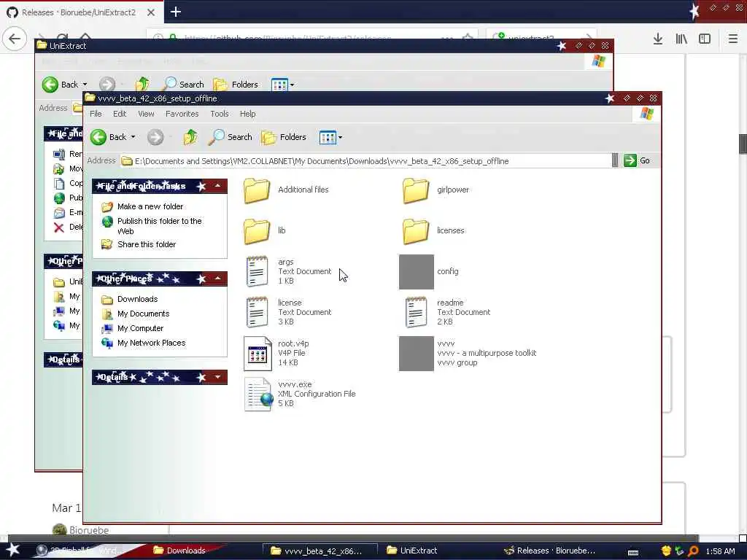Open Views icon in vvvv_beta window toolbar
This screenshot has height=560, width=747.
[328, 138]
